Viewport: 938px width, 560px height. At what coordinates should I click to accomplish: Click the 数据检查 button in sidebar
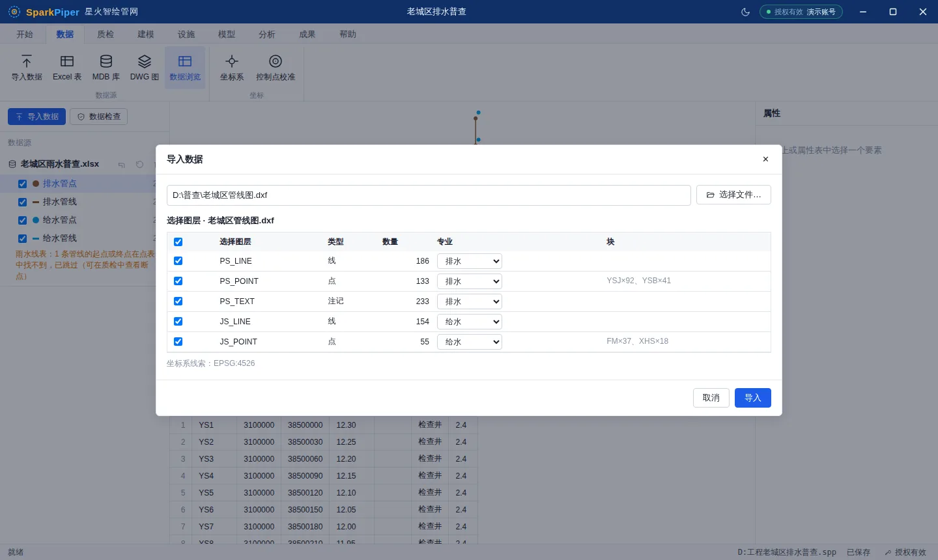point(98,117)
